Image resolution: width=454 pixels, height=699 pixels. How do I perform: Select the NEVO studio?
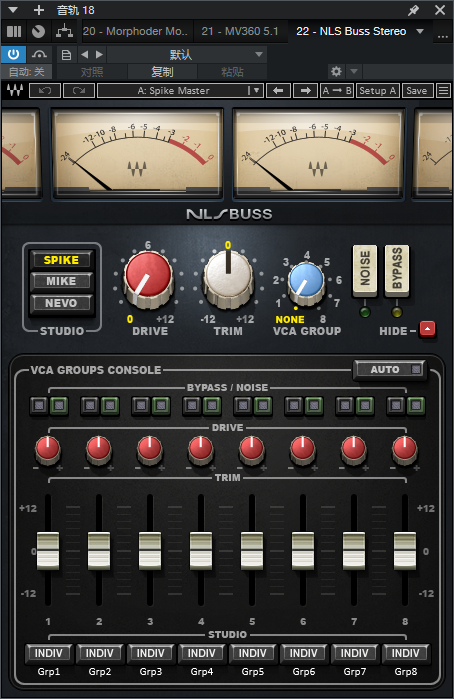pyautogui.click(x=61, y=303)
